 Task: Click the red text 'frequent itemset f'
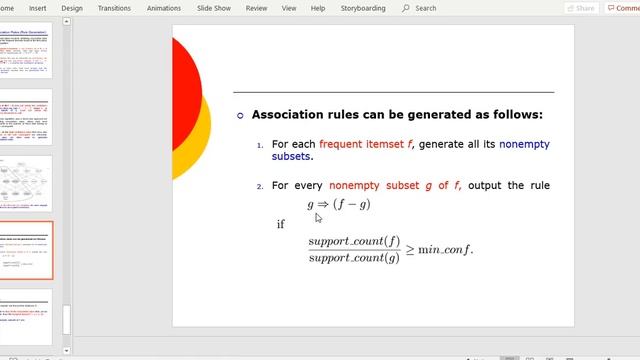(366, 144)
